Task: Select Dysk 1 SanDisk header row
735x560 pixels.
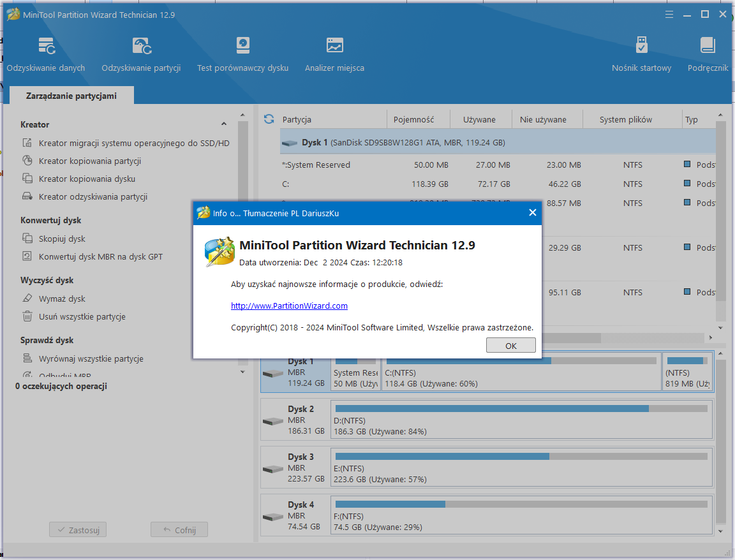Action: point(498,142)
